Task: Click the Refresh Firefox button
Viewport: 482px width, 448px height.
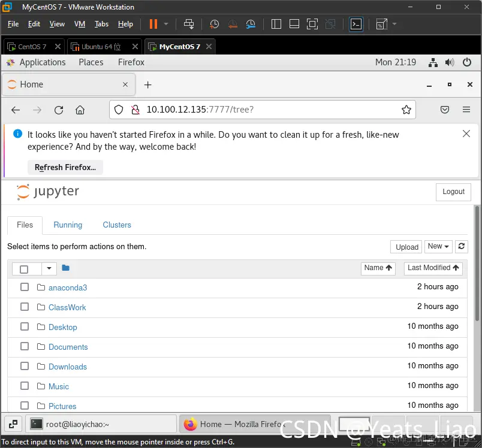Action: pyautogui.click(x=65, y=167)
